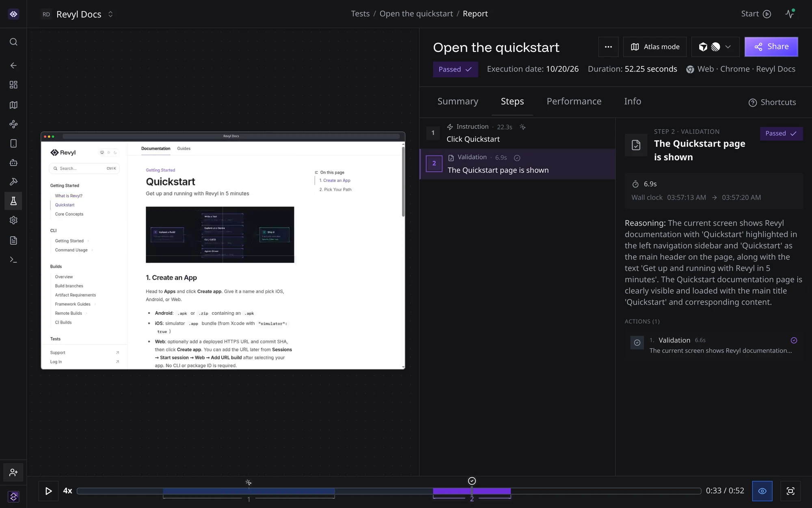The width and height of the screenshot is (812, 508).
Task: Switch to the Summary tab
Action: click(458, 101)
